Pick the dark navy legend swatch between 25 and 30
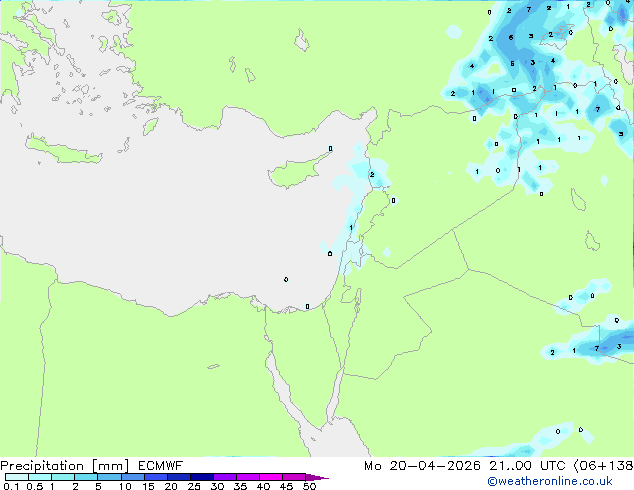The image size is (634, 490). (202, 477)
